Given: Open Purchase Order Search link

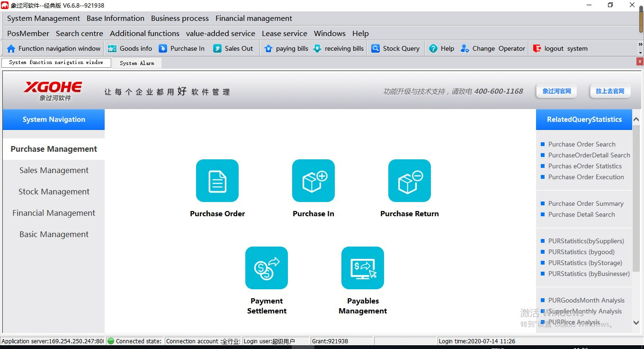Looking at the screenshot, I should click(582, 144).
